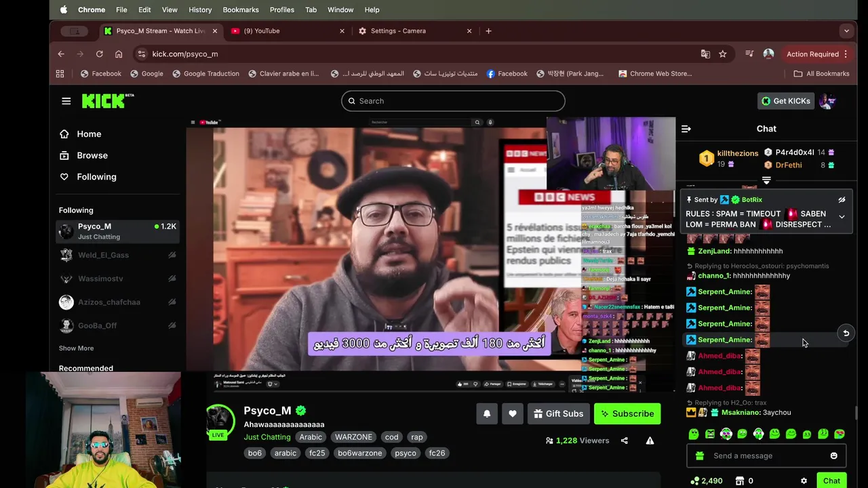This screenshot has height=488, width=868.
Task: Reload the page
Action: [x=100, y=54]
